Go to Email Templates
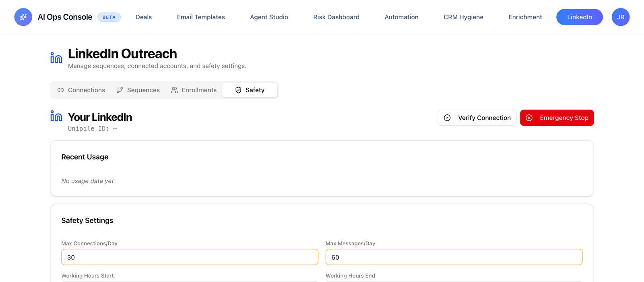 point(201,17)
